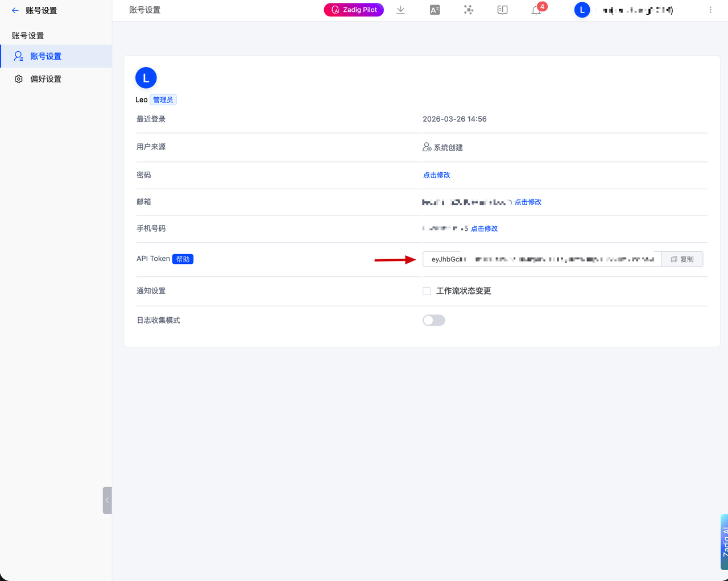Click 点击修改 link for 密码
Screen dimensions: 728x581
[x=437, y=175]
